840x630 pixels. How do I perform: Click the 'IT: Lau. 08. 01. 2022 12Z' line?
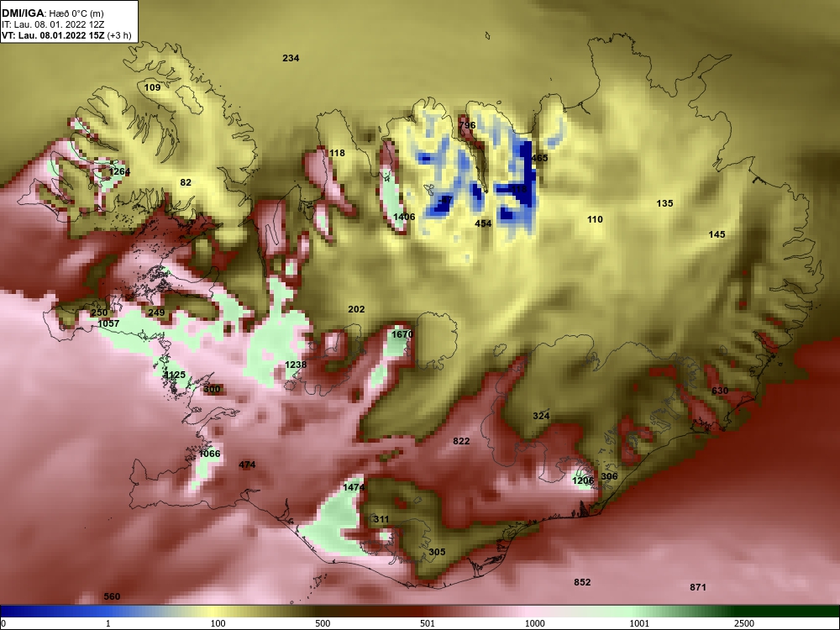point(53,24)
